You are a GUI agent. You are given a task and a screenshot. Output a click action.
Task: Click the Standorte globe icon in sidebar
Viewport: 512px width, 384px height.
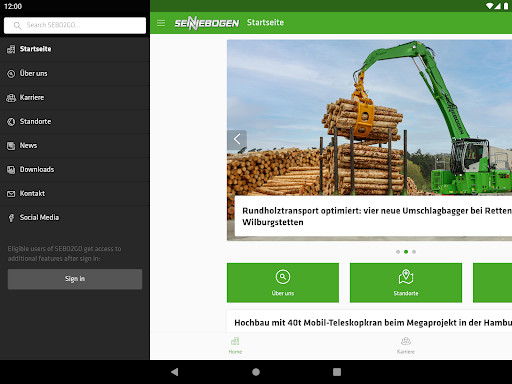pyautogui.click(x=11, y=122)
